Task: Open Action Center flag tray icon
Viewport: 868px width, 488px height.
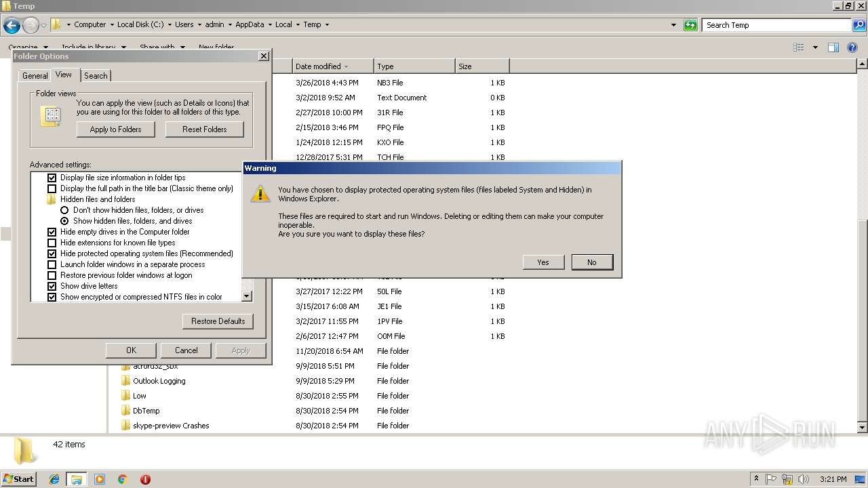Action: pos(772,479)
